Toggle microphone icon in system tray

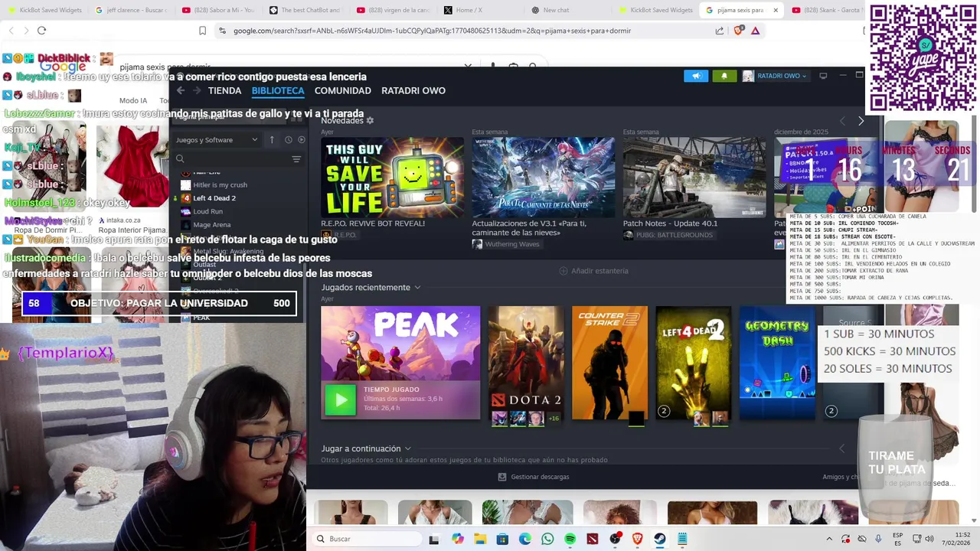click(878, 539)
